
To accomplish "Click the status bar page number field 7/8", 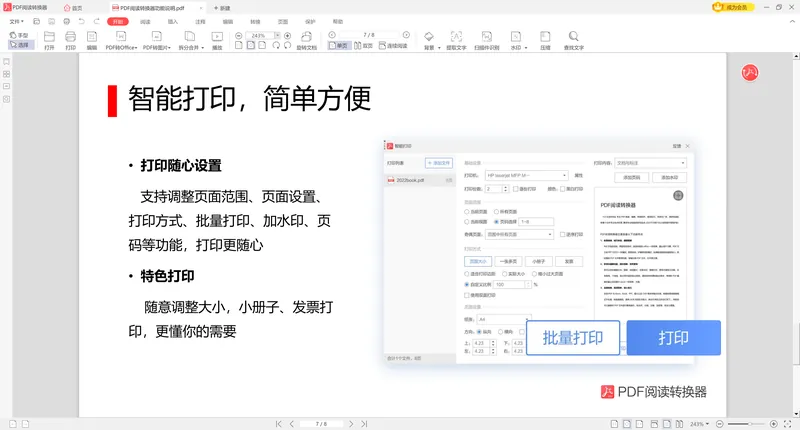I will click(321, 424).
